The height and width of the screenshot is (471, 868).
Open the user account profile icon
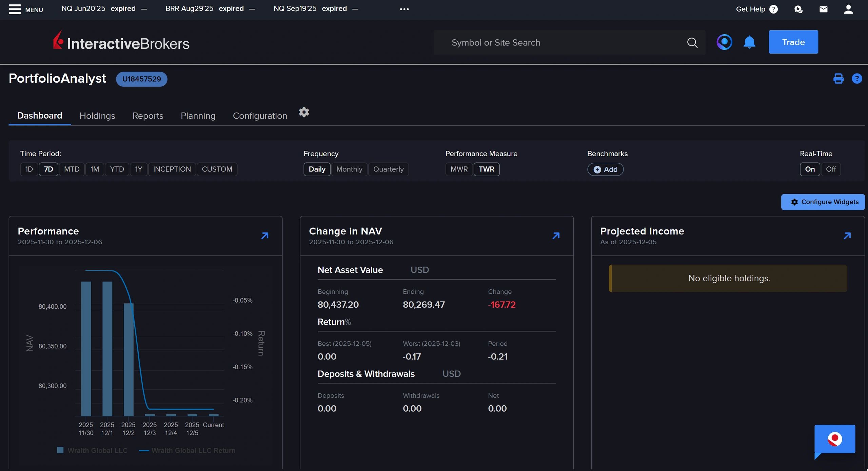click(848, 9)
